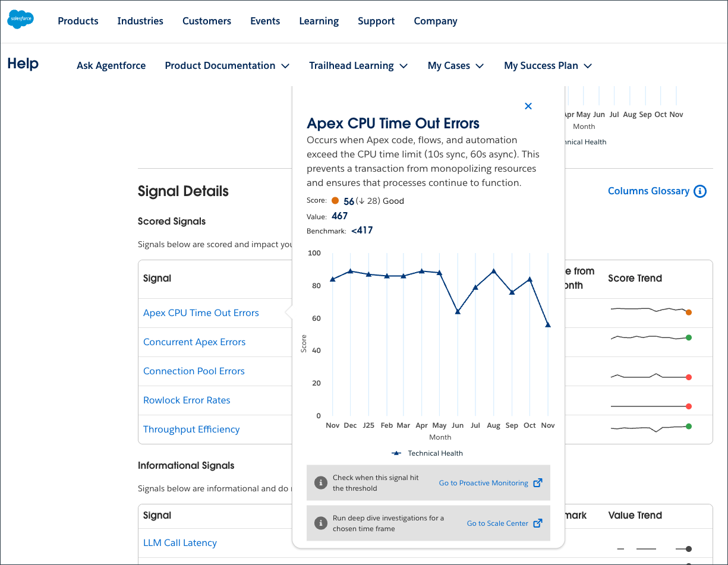
Task: Click info icon next to threshold check note
Action: [x=320, y=482]
